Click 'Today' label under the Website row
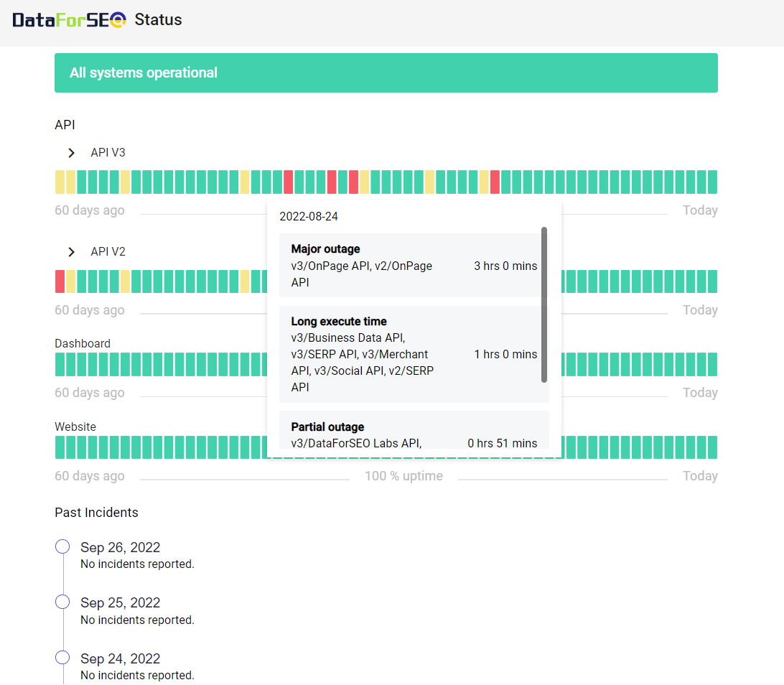Viewport: 784px width, 685px height. [701, 476]
